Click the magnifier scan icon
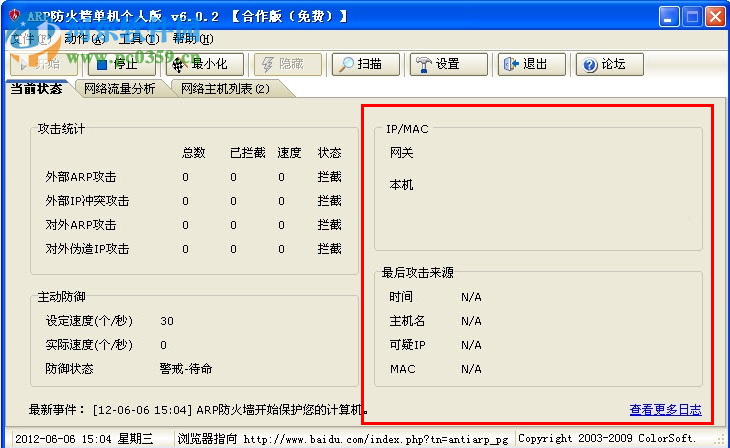This screenshot has height=448, width=730. pos(346,64)
